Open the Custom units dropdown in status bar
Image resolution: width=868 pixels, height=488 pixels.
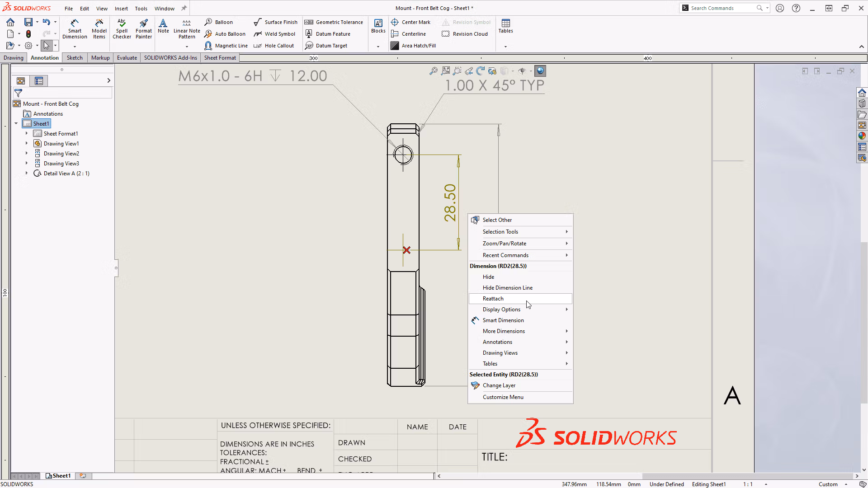click(x=832, y=484)
